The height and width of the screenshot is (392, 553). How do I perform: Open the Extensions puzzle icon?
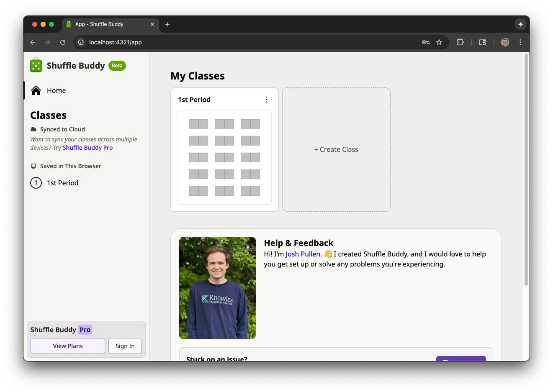(460, 42)
